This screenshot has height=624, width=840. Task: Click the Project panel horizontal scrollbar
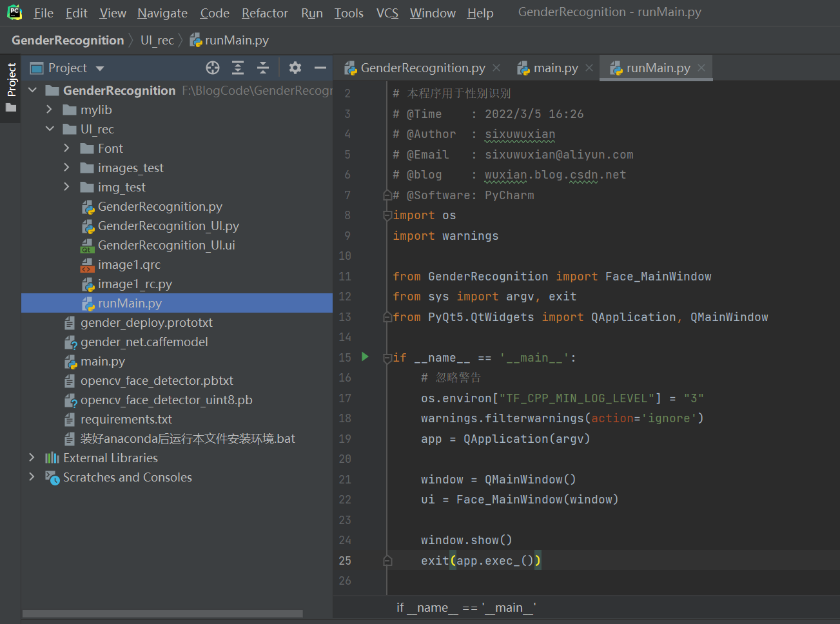click(x=162, y=613)
